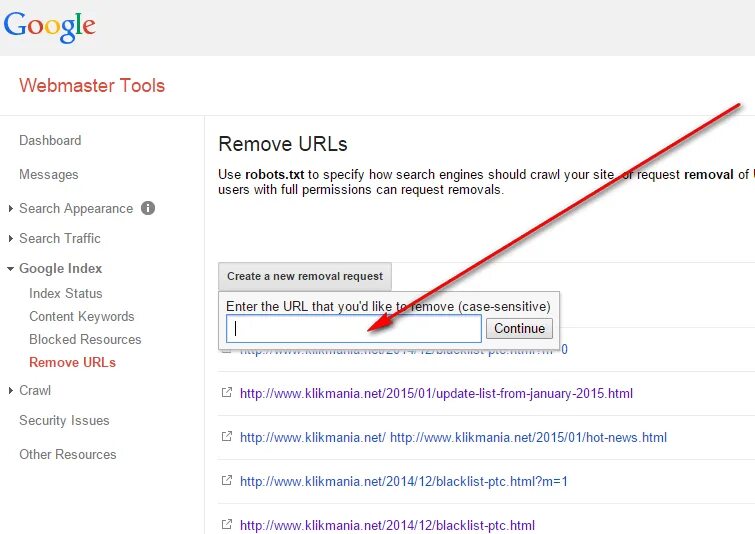Select Remove URLs in the sidebar
This screenshot has width=755, height=534.
coord(73,363)
